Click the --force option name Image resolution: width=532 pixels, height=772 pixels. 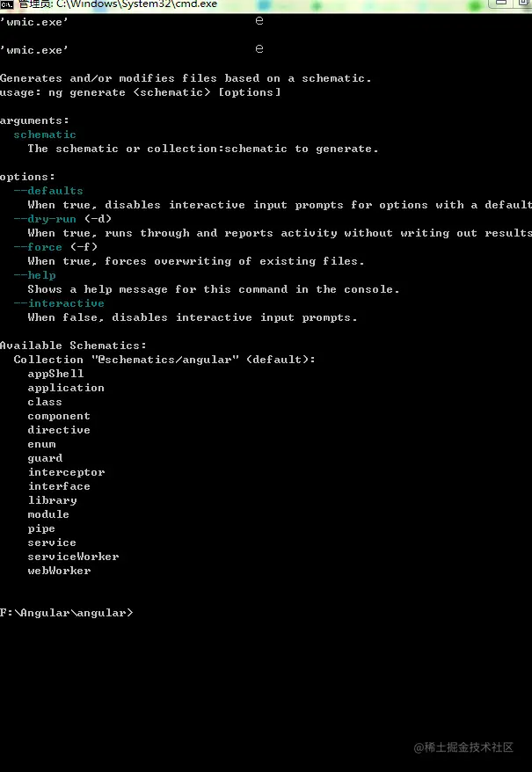pyautogui.click(x=38, y=247)
